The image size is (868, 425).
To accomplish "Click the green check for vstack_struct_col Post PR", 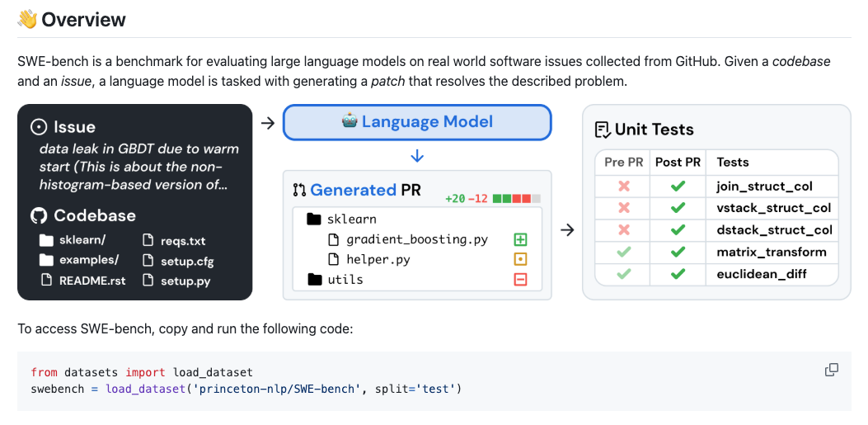I will [x=678, y=208].
